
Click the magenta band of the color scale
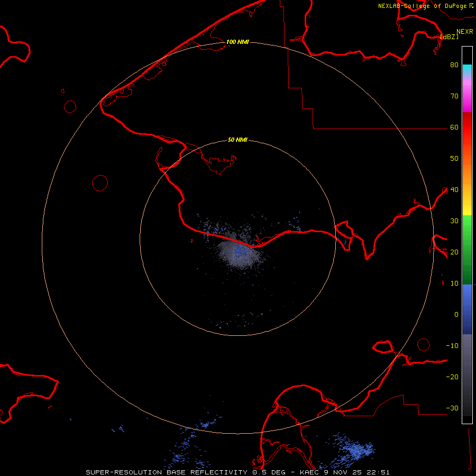coord(467,97)
